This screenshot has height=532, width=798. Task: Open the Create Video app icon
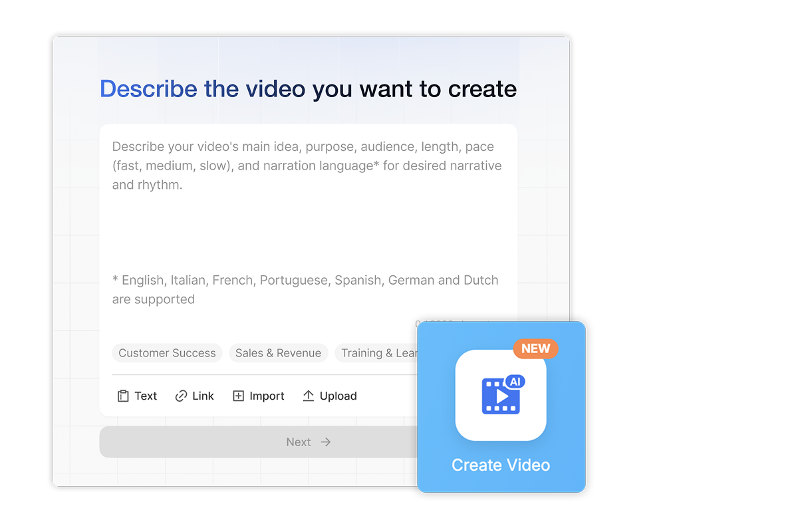click(501, 394)
